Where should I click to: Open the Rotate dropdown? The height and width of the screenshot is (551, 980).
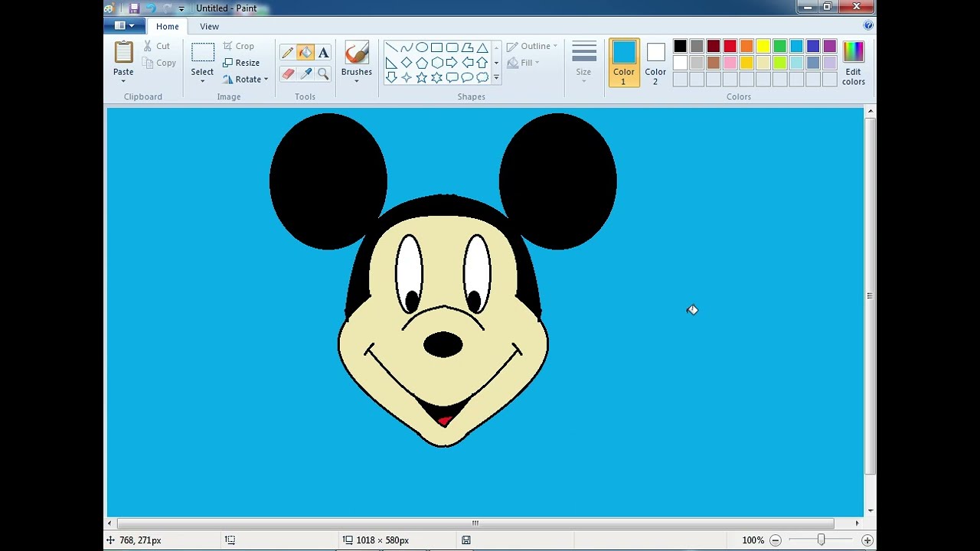click(246, 80)
